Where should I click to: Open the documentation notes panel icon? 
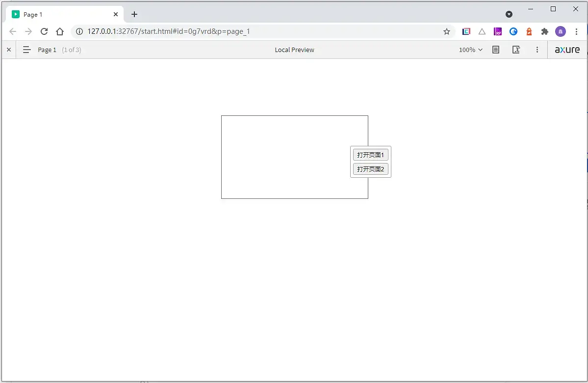pyautogui.click(x=496, y=50)
